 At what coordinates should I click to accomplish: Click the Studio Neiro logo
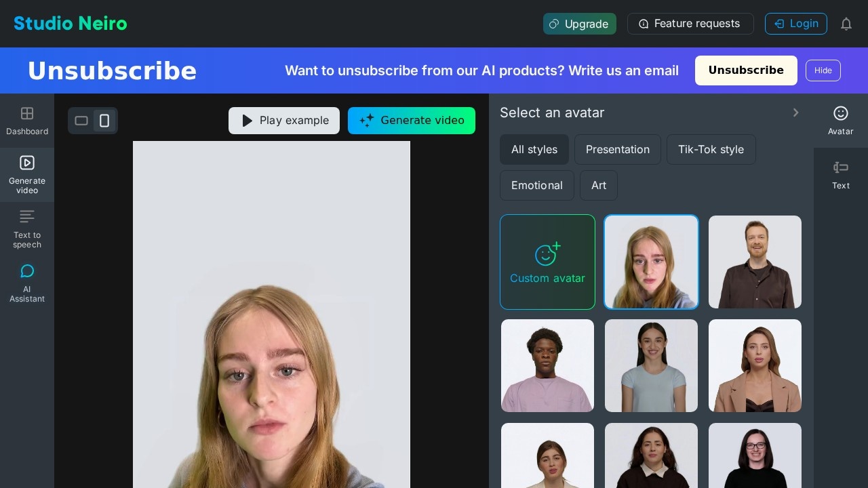71,24
